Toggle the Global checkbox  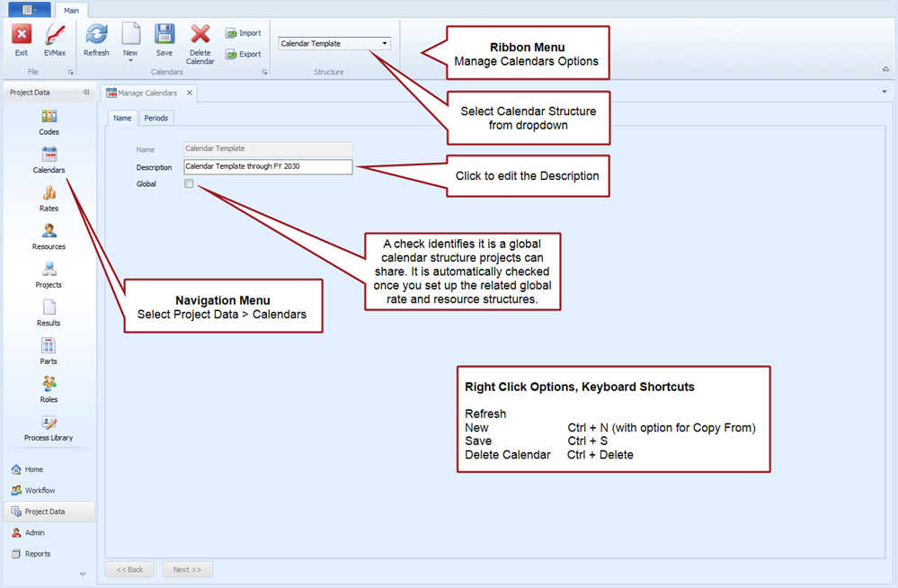(x=189, y=184)
